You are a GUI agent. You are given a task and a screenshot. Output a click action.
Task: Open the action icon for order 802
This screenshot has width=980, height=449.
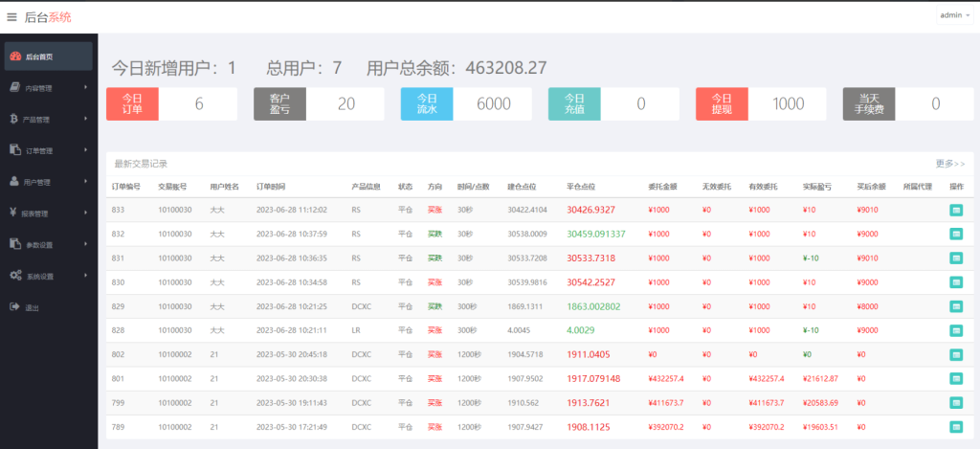pos(956,354)
